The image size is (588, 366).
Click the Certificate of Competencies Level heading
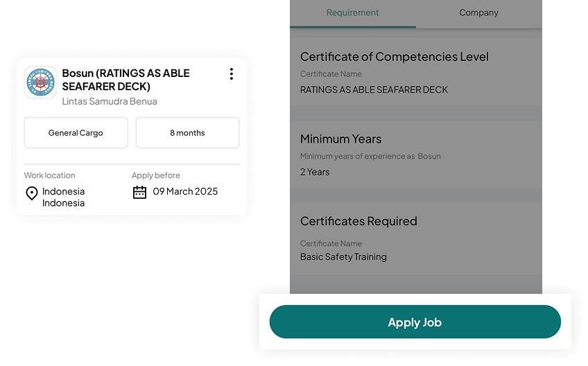pyautogui.click(x=394, y=57)
